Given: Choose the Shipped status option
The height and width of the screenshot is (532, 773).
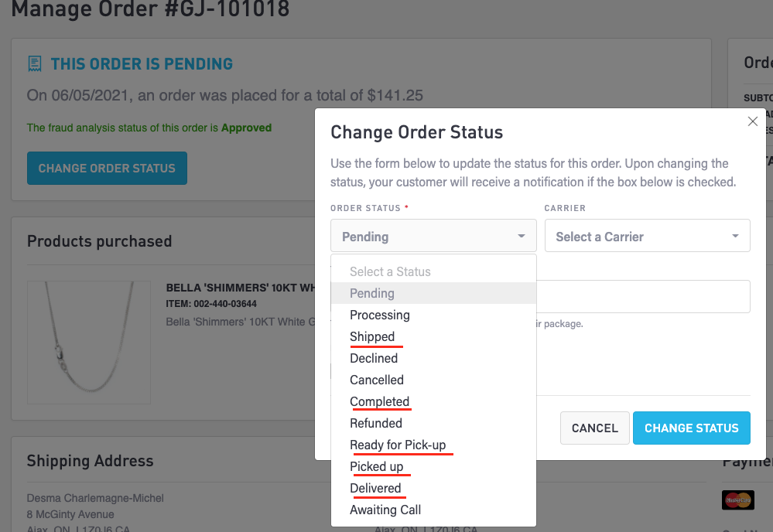Looking at the screenshot, I should pos(372,336).
